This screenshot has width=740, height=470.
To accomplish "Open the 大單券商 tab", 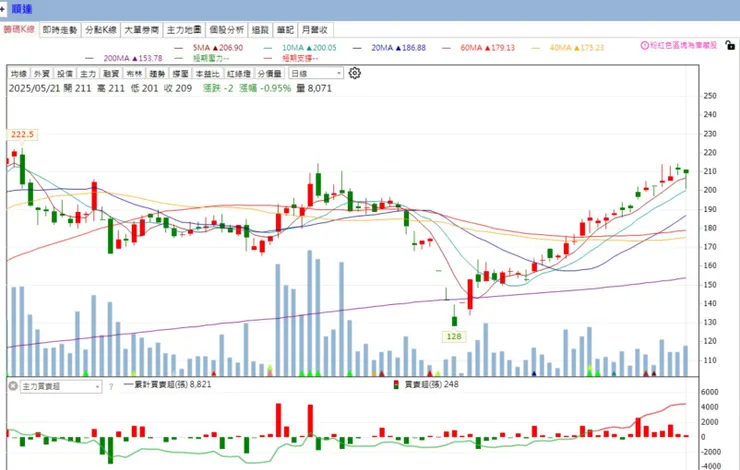I will point(142,30).
